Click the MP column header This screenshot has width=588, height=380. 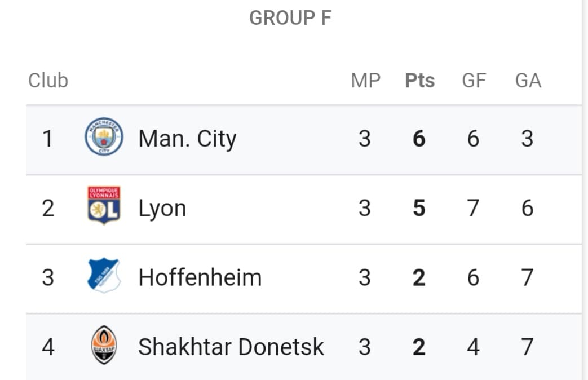click(x=366, y=80)
